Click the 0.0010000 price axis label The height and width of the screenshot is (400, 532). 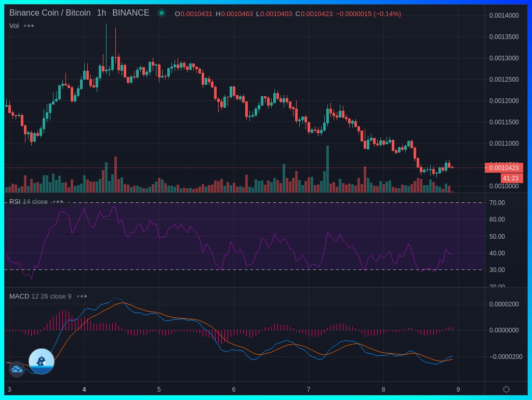pos(504,186)
